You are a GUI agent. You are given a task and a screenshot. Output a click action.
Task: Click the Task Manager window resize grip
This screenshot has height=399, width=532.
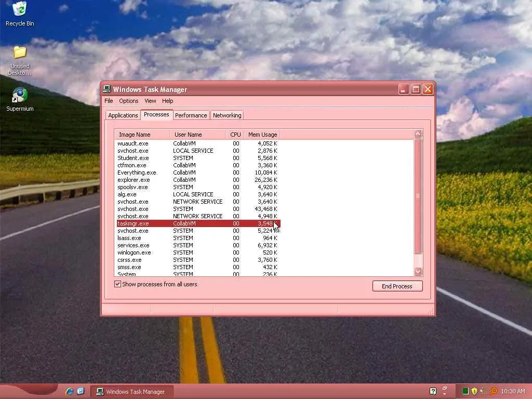tap(431, 312)
